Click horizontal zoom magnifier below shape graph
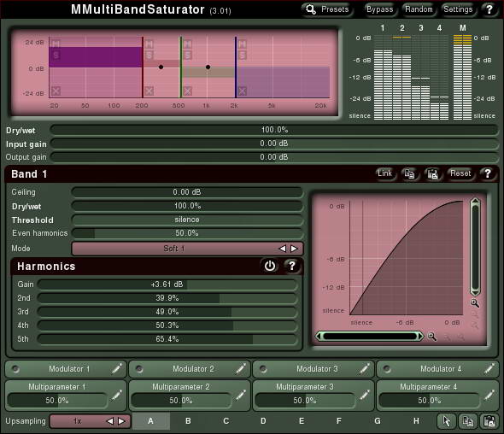The image size is (504, 434). tap(432, 337)
